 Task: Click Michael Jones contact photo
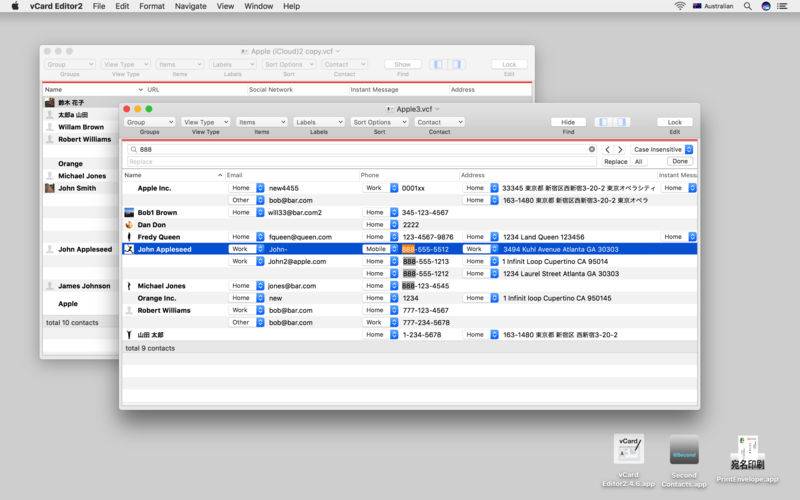tap(129, 286)
